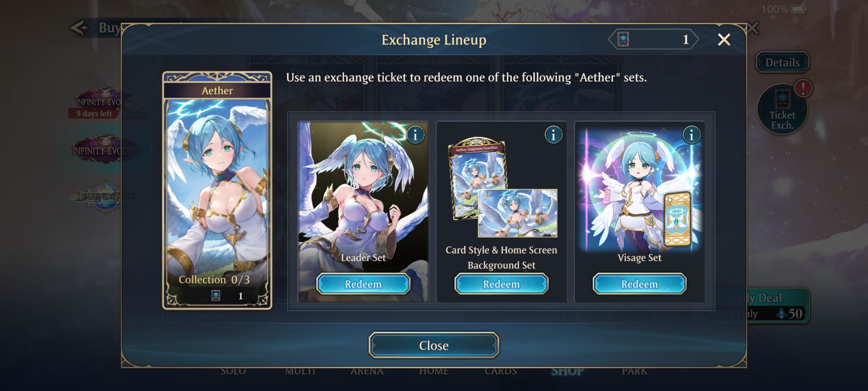Click the ticket icon under Collection 0/3
Viewport: 868px width, 391px height.
coord(216,296)
